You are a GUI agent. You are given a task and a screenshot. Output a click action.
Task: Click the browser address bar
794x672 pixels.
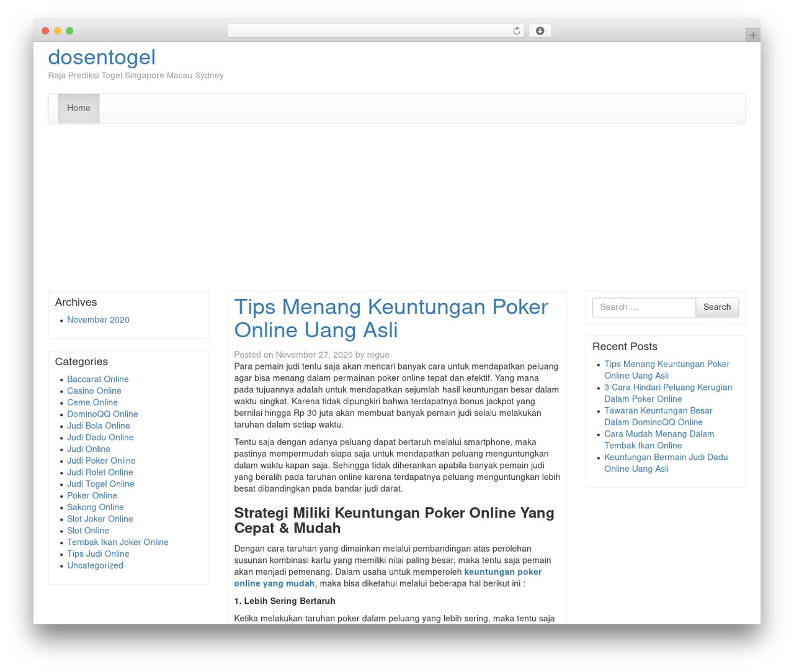(x=375, y=31)
